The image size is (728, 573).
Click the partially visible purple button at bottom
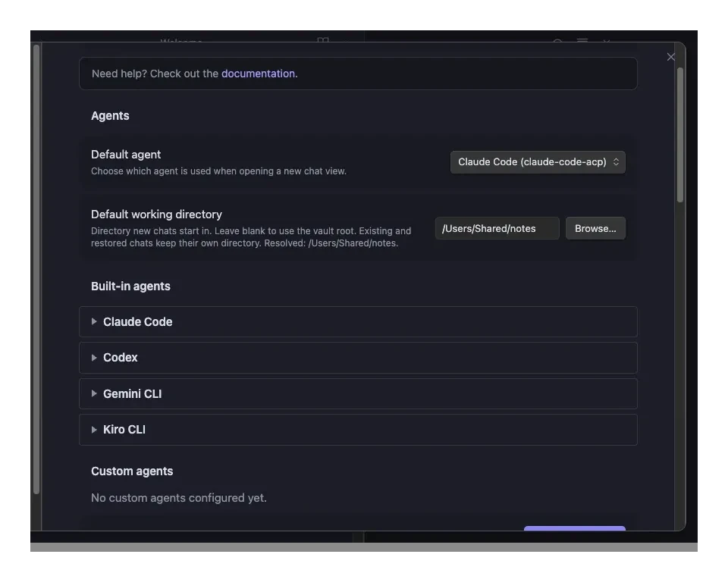pos(575,528)
